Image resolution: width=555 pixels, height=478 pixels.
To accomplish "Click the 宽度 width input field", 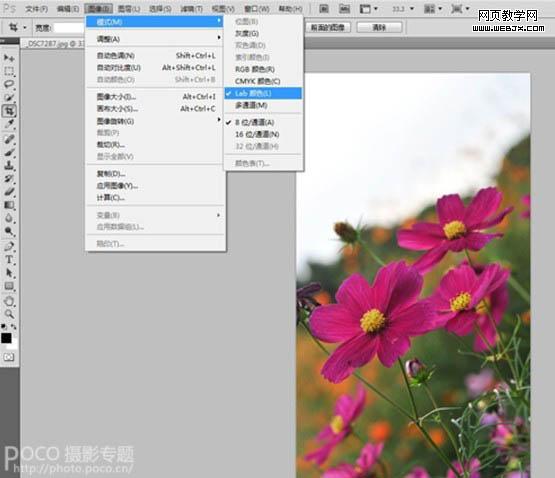I will (69, 28).
